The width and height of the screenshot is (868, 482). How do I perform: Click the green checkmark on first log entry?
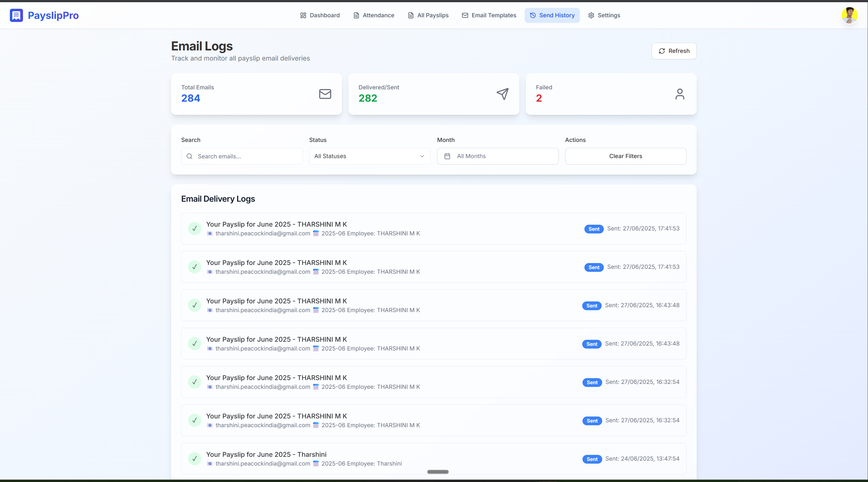(194, 228)
